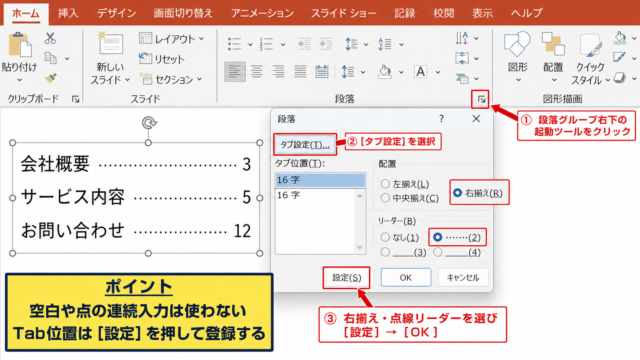
Task: Click the numbered list icon
Action: click(266, 44)
